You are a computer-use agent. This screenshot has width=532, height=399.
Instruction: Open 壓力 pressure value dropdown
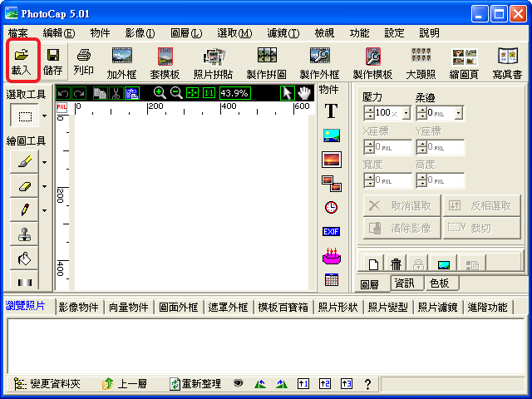406,113
